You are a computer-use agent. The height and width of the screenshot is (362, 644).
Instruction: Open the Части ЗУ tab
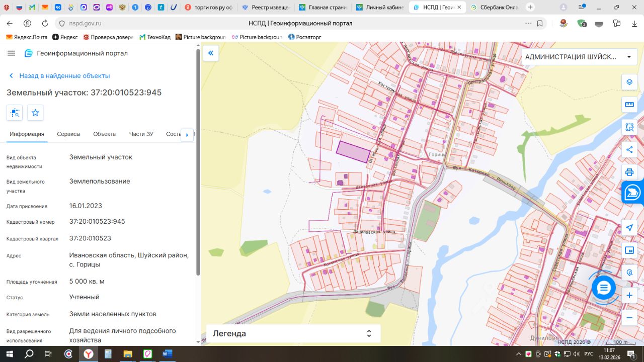[141, 134]
